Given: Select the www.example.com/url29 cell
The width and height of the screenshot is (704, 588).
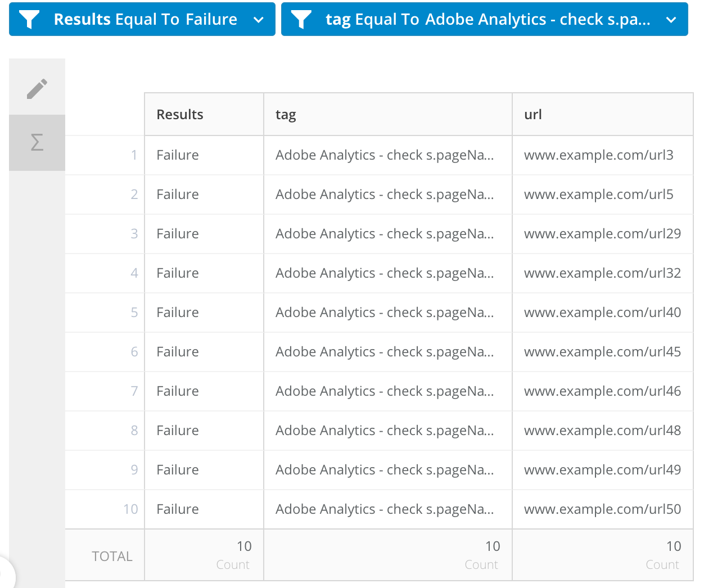Looking at the screenshot, I should [x=603, y=234].
